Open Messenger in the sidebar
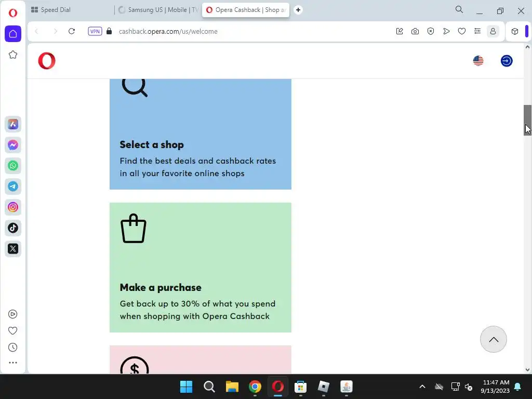Viewport: 532px width, 399px height. [x=13, y=145]
